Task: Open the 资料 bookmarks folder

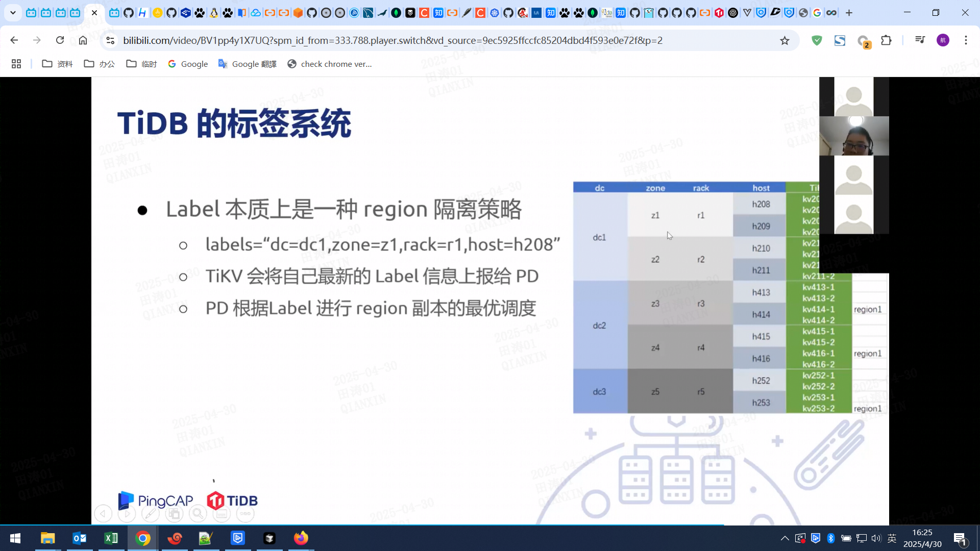Action: click(x=57, y=64)
